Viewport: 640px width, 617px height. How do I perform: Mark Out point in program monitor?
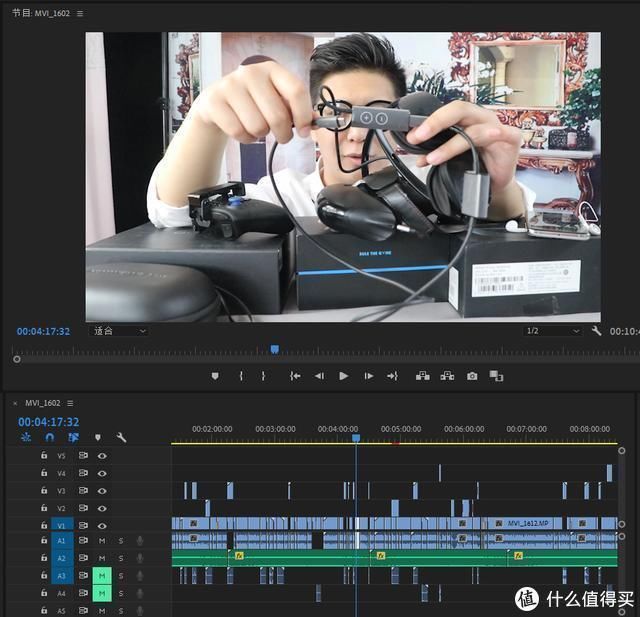263,376
